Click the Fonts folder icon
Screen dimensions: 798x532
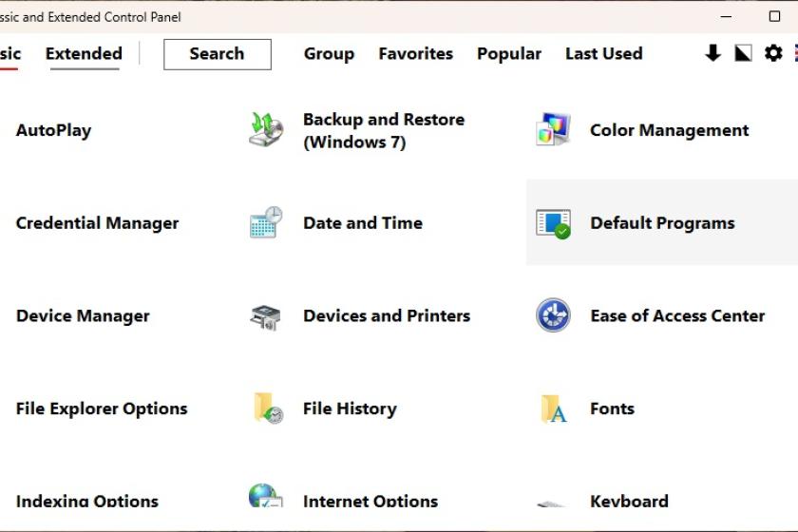coord(554,408)
